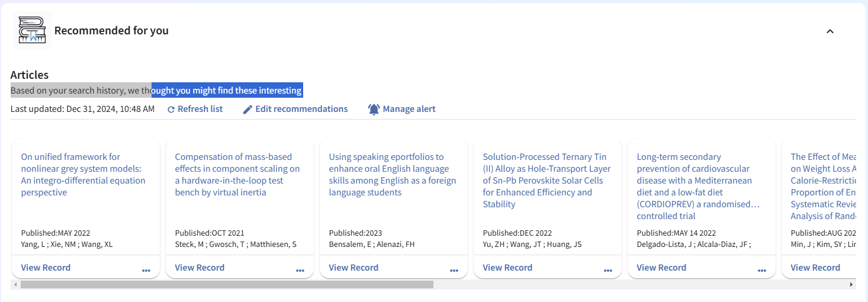Click 'Published:MAY 14 2022' text
This screenshot has height=302, width=868.
[x=676, y=233]
